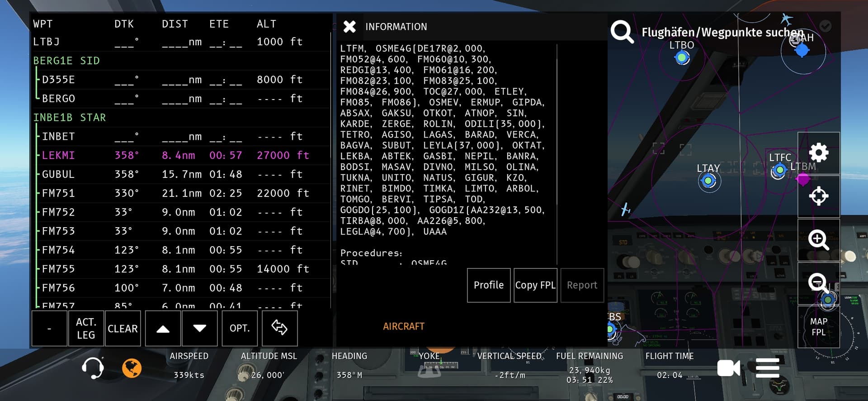The height and width of the screenshot is (401, 868).
Task: Move selected waypoint down with arrow
Action: (x=199, y=329)
